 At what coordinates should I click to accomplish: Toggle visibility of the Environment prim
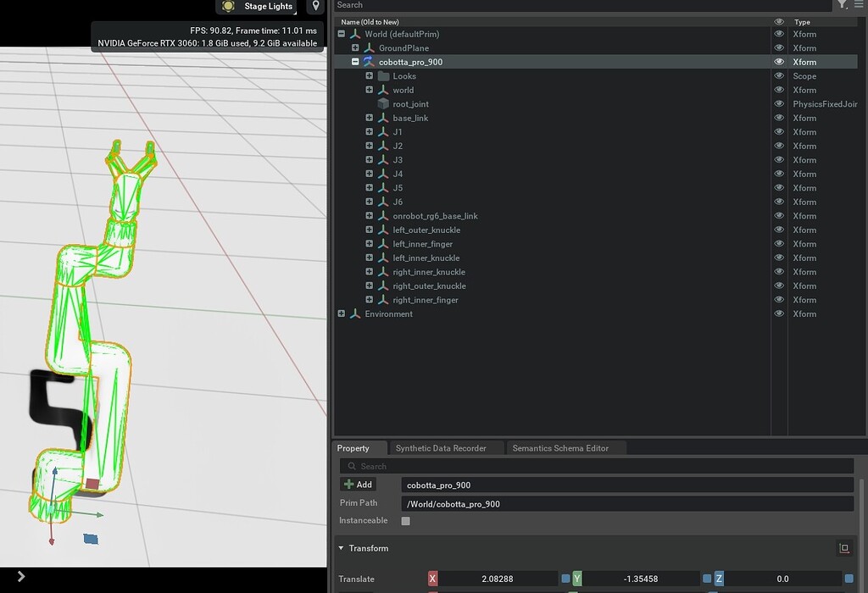point(778,313)
